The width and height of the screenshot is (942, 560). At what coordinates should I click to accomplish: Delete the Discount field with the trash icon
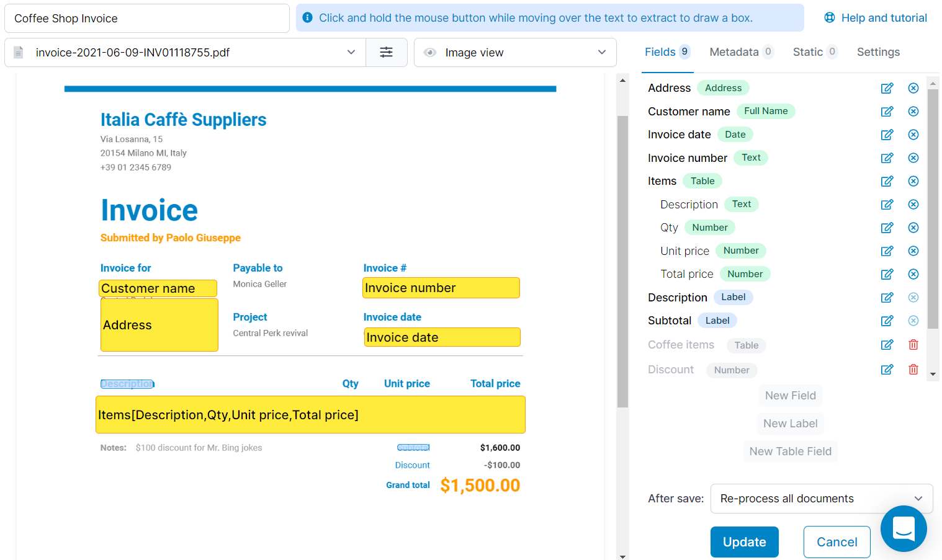click(x=913, y=369)
